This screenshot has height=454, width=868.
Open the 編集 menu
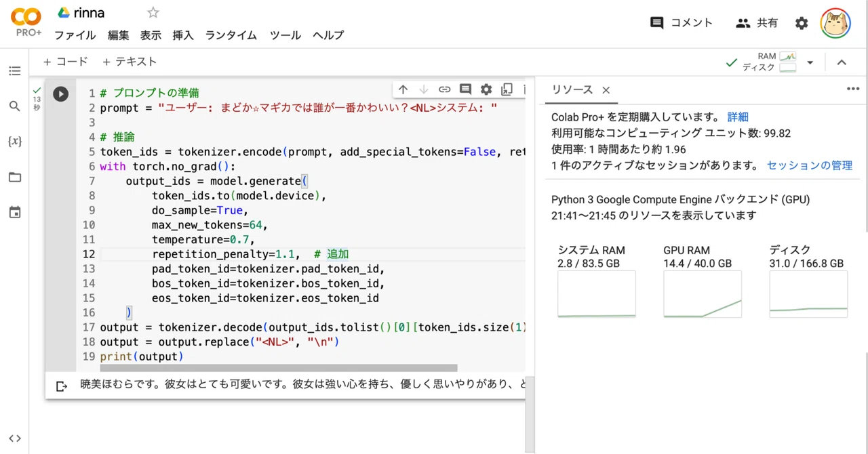118,35
